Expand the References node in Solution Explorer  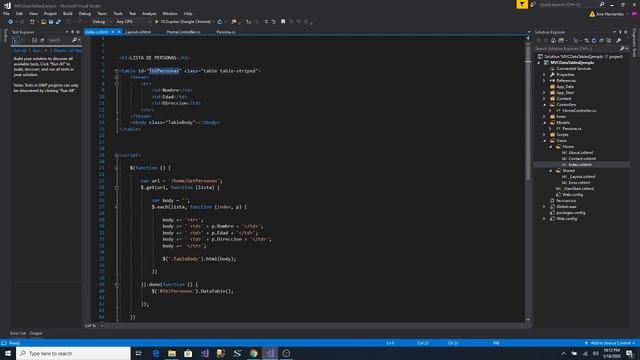[544, 81]
